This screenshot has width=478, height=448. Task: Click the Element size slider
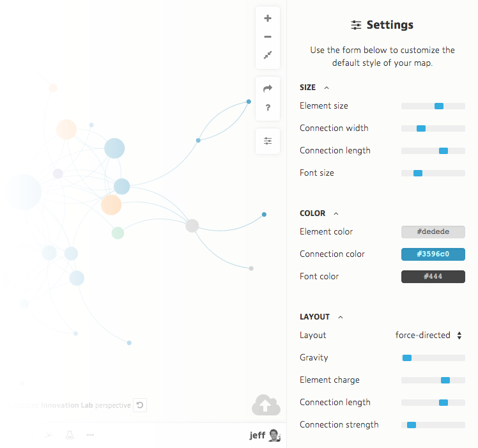[x=433, y=106]
